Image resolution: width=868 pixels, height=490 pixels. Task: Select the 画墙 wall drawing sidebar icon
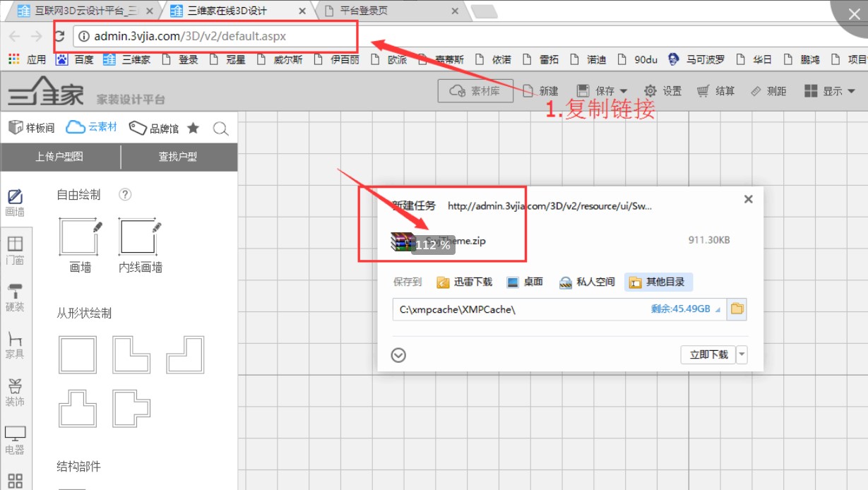(x=15, y=203)
